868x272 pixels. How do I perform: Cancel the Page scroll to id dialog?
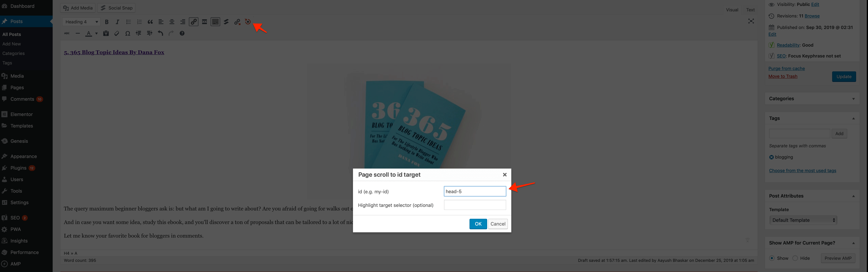pyautogui.click(x=498, y=224)
